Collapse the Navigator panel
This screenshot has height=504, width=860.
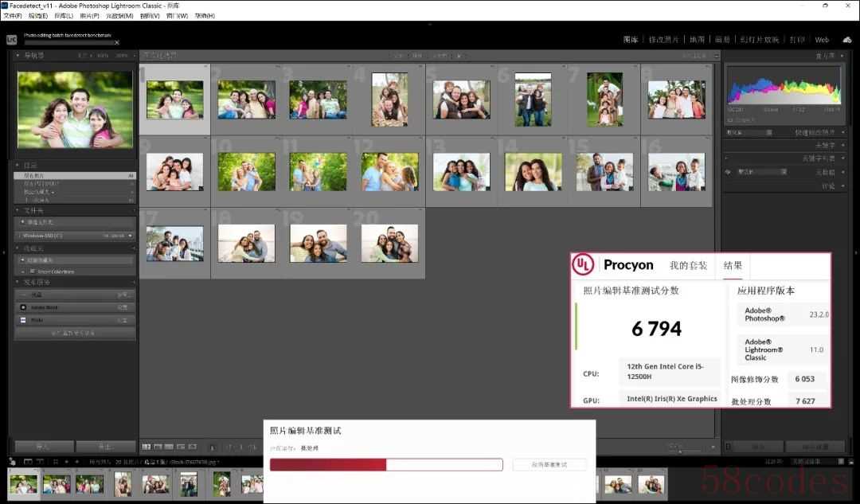coord(19,56)
